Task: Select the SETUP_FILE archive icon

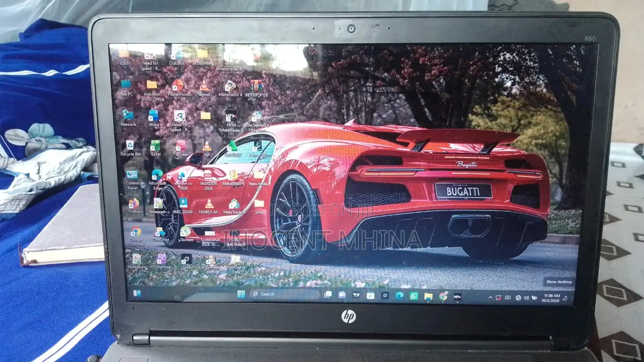Action: pos(257,88)
